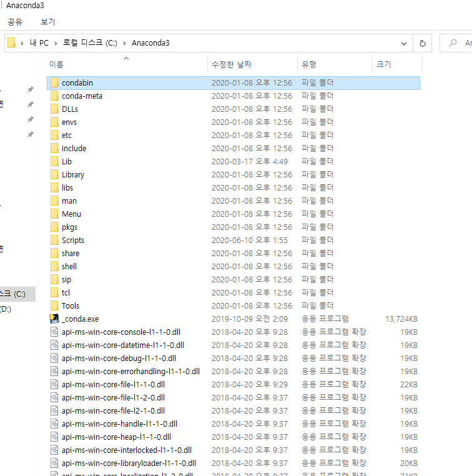Go to 로컬 디스크 (C:) in breadcrumb
Viewport: 472px width, 476px height.
tap(90, 43)
